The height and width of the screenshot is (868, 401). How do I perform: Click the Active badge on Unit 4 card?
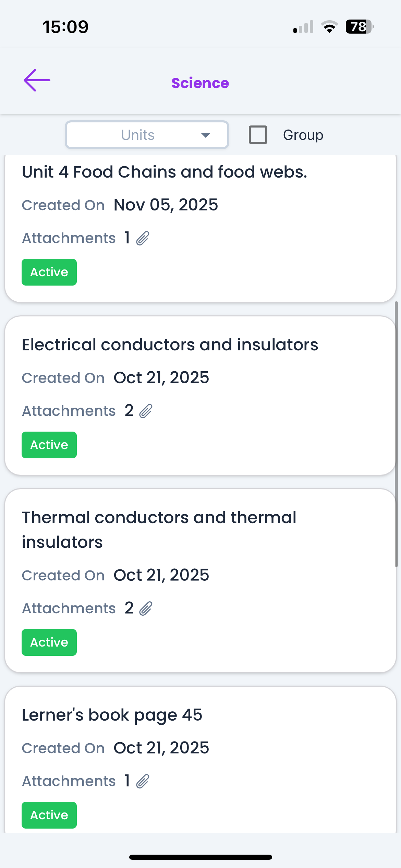pos(49,272)
